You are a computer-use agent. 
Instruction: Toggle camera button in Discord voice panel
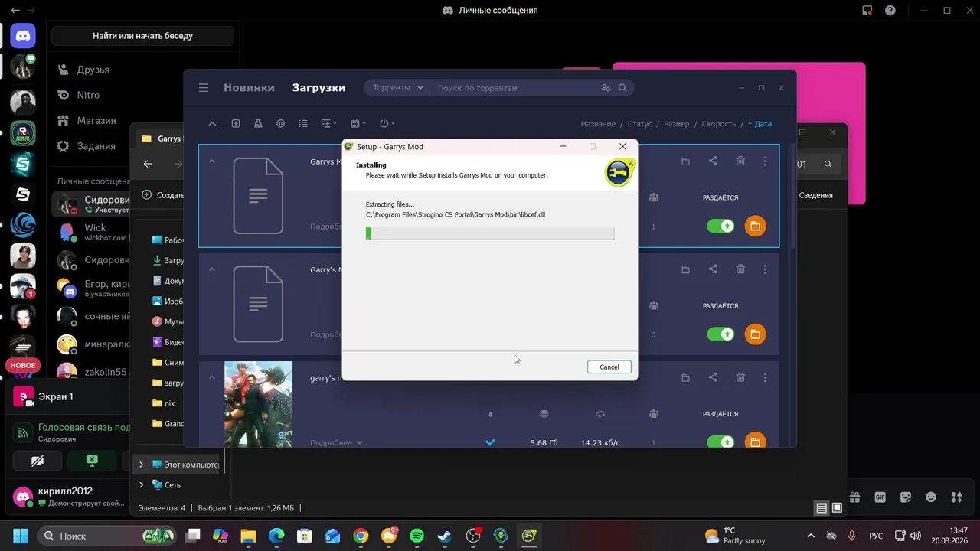(x=38, y=461)
